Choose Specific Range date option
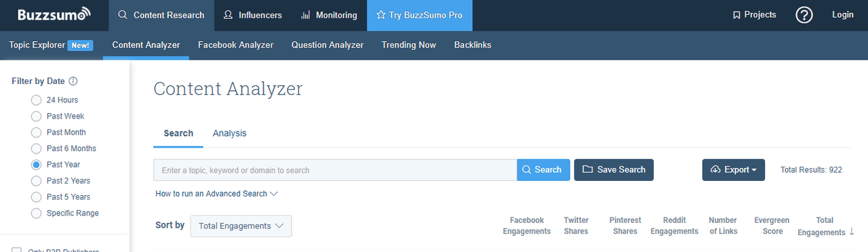Viewport: 868px width, 252px height. pos(37,213)
